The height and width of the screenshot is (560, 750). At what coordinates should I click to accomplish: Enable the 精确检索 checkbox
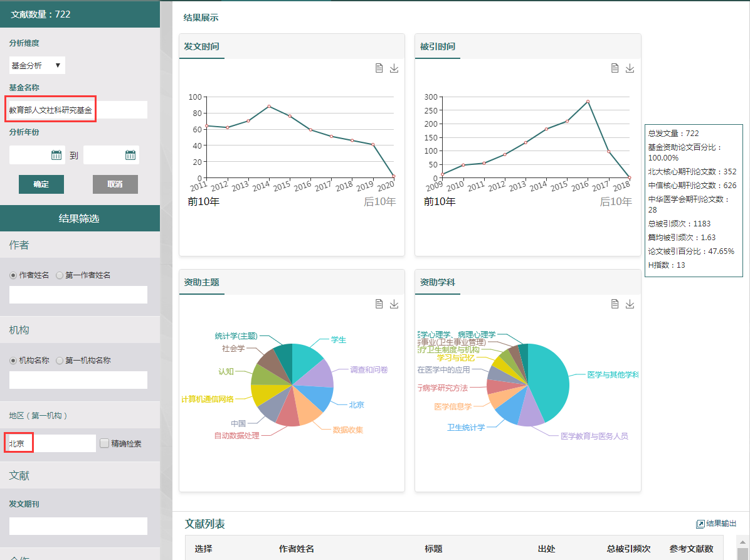click(x=105, y=443)
